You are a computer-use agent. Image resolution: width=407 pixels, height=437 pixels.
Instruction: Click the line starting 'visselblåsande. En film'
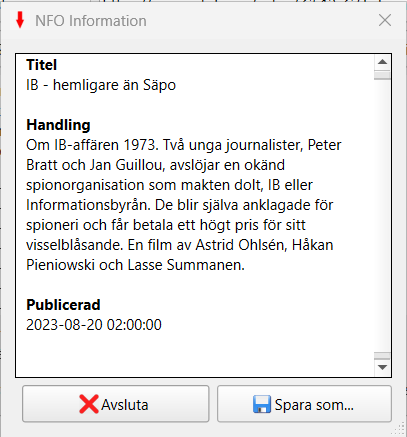[180, 245]
